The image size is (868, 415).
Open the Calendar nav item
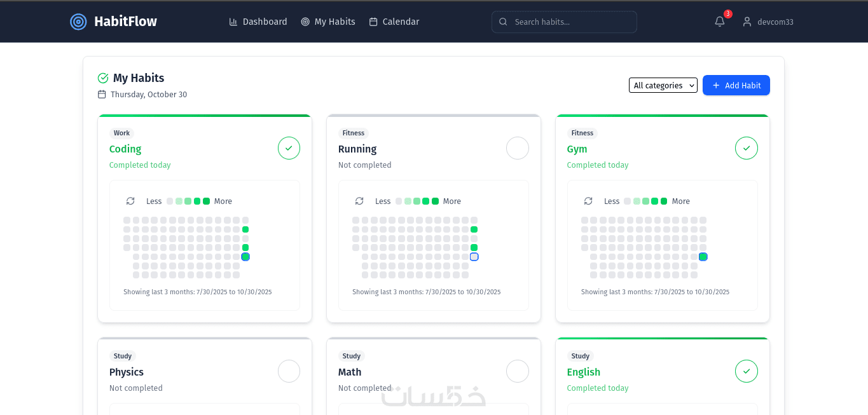click(x=394, y=22)
